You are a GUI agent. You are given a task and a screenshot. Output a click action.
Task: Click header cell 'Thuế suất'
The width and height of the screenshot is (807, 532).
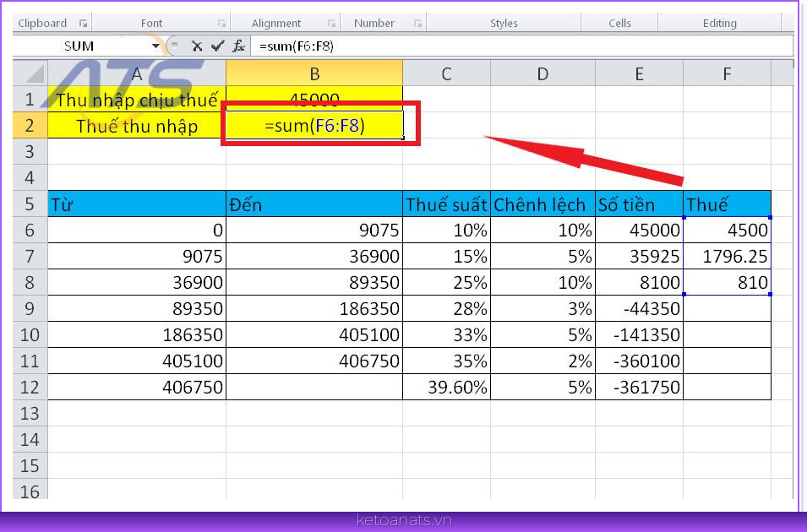click(447, 204)
